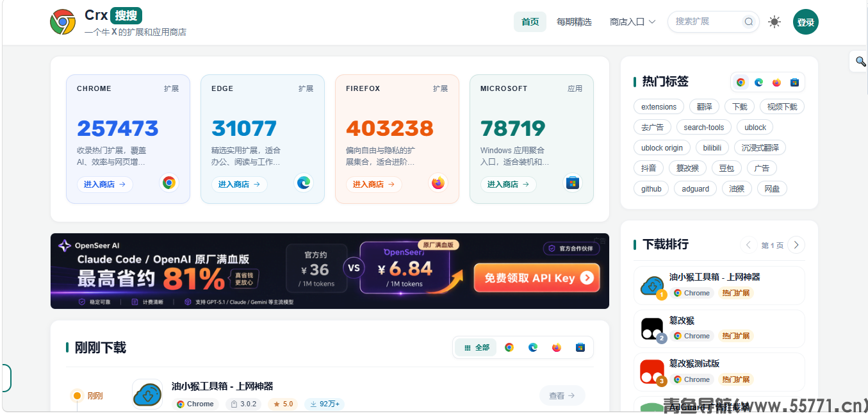Click Edge icon in EDGE store card
Screen dimensions: 868x414
click(304, 183)
